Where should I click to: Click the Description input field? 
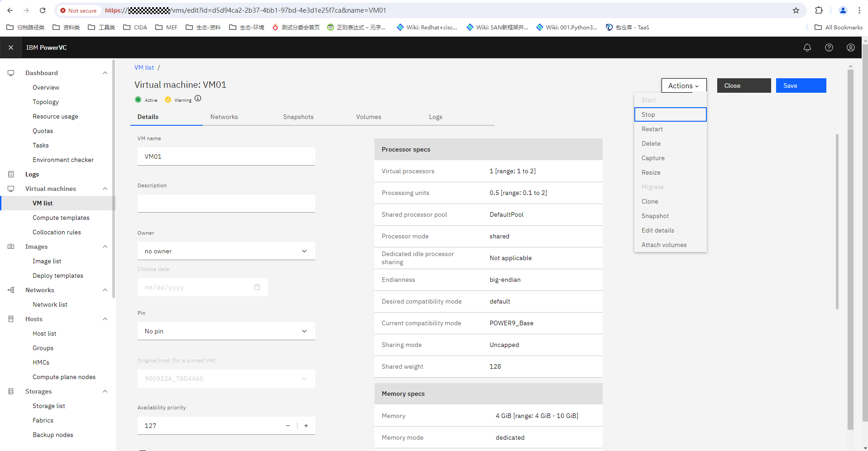[x=226, y=204]
